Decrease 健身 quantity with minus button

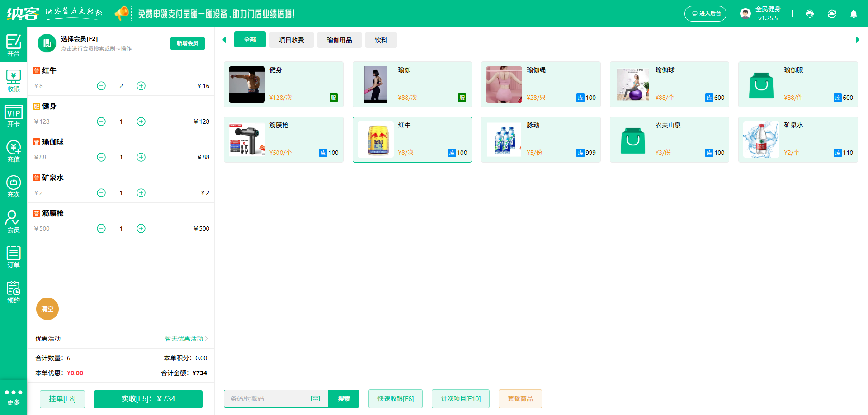pos(101,121)
